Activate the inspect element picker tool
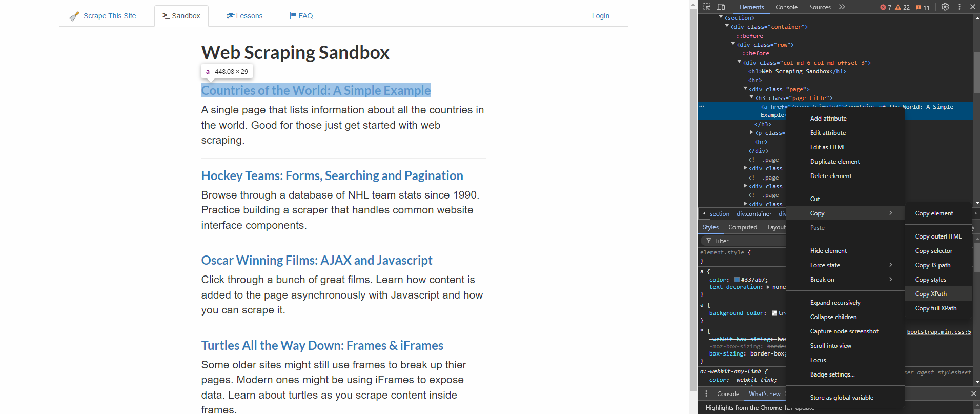Viewport: 980px width, 414px height. point(706,7)
